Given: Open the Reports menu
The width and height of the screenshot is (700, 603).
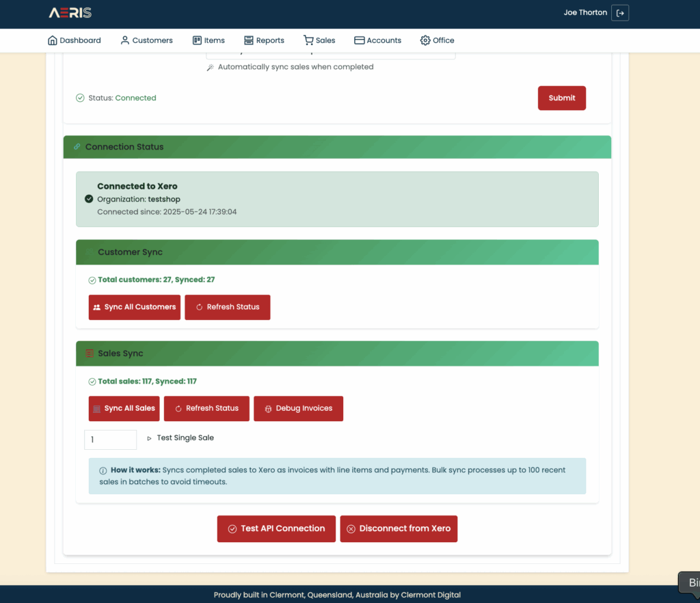Looking at the screenshot, I should coord(264,40).
